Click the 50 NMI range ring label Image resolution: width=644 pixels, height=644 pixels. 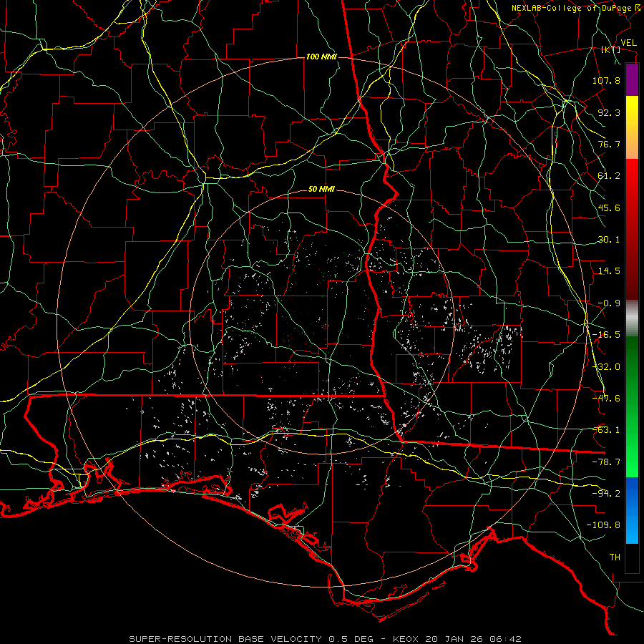[x=321, y=190]
